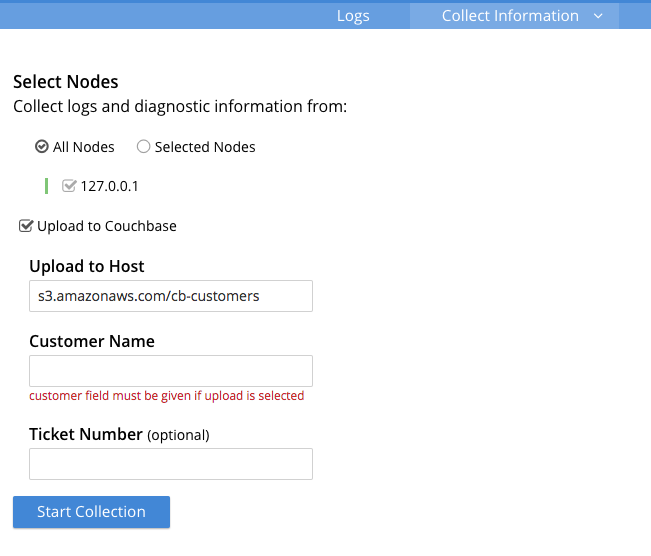Click the Collect logs and diagnostic information text
651x556 pixels.
tap(180, 106)
